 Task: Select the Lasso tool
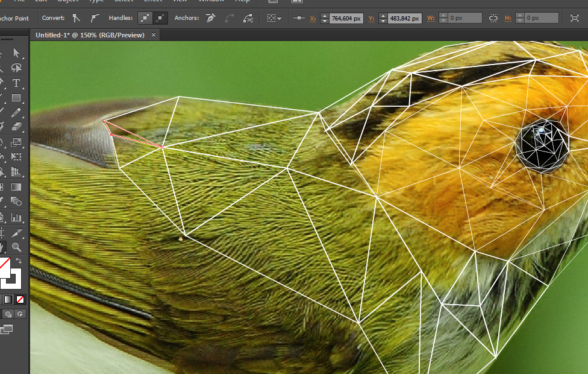(x=16, y=68)
